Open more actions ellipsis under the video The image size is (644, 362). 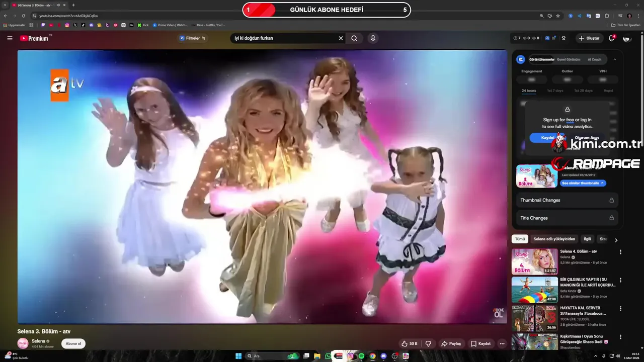coord(502,344)
